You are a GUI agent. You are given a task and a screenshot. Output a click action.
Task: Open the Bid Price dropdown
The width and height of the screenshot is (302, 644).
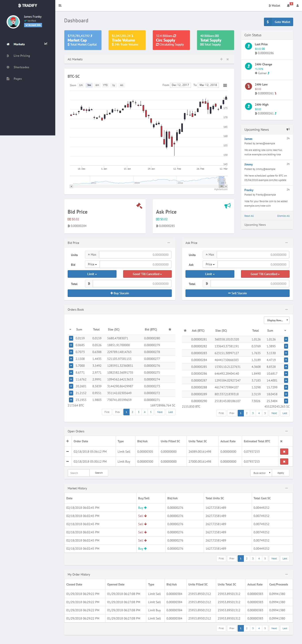[92, 264]
